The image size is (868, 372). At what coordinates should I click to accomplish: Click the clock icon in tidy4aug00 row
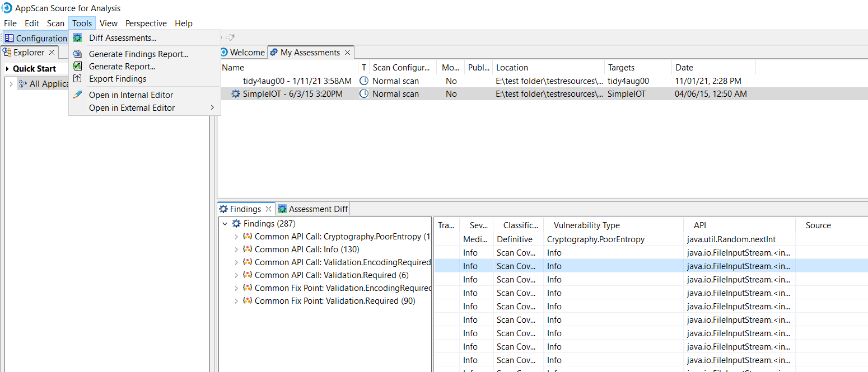(x=364, y=81)
